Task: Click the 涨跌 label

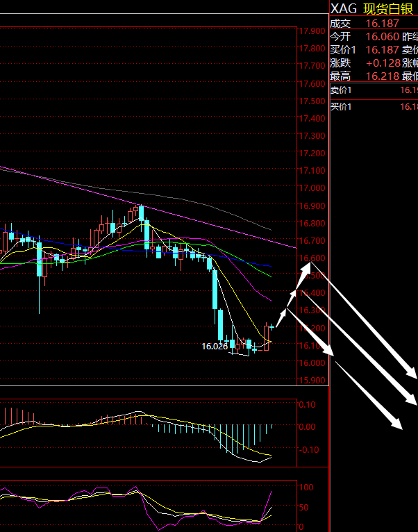Action: [340, 63]
